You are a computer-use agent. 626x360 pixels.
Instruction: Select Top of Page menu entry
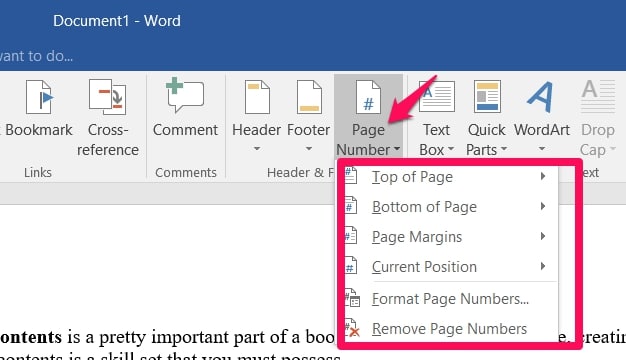450,176
